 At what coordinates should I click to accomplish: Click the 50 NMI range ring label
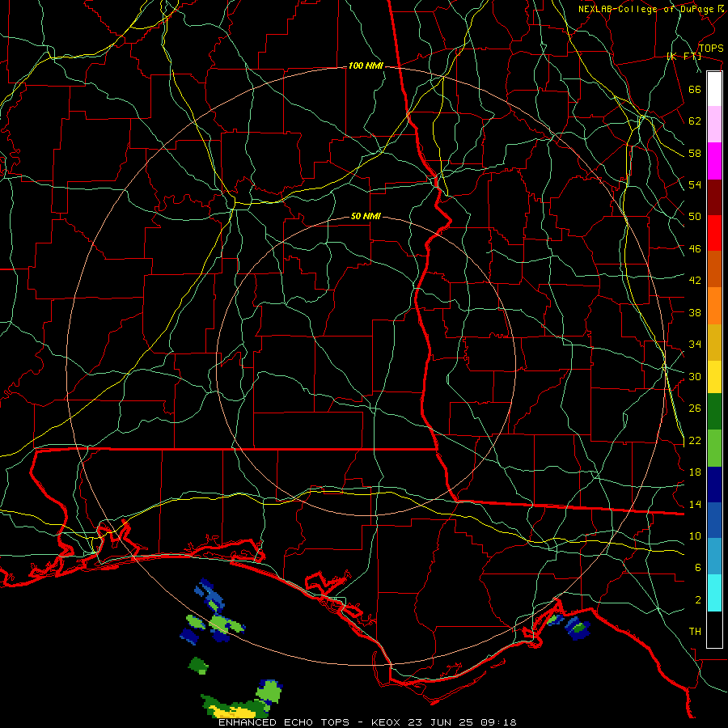tap(366, 216)
